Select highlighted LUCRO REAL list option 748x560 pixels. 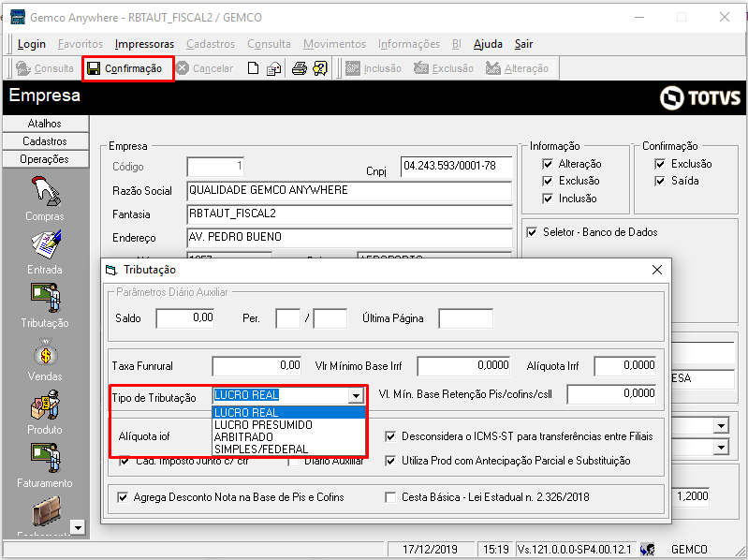[x=288, y=413]
